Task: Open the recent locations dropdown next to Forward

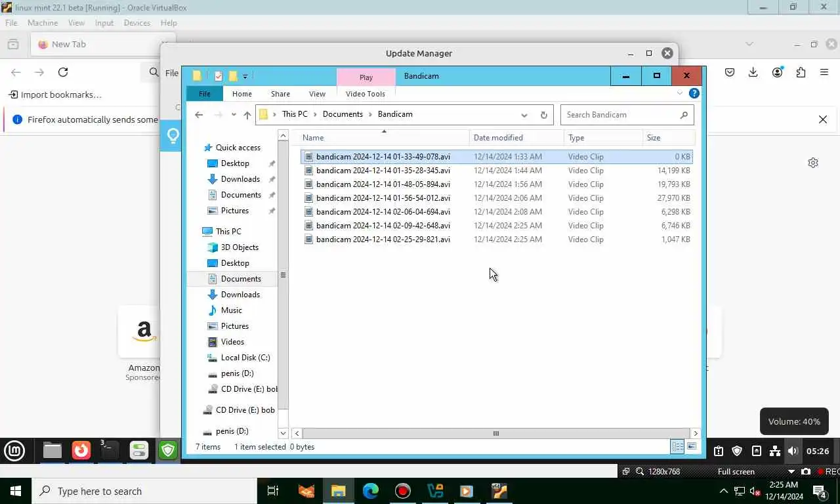Action: [x=233, y=115]
